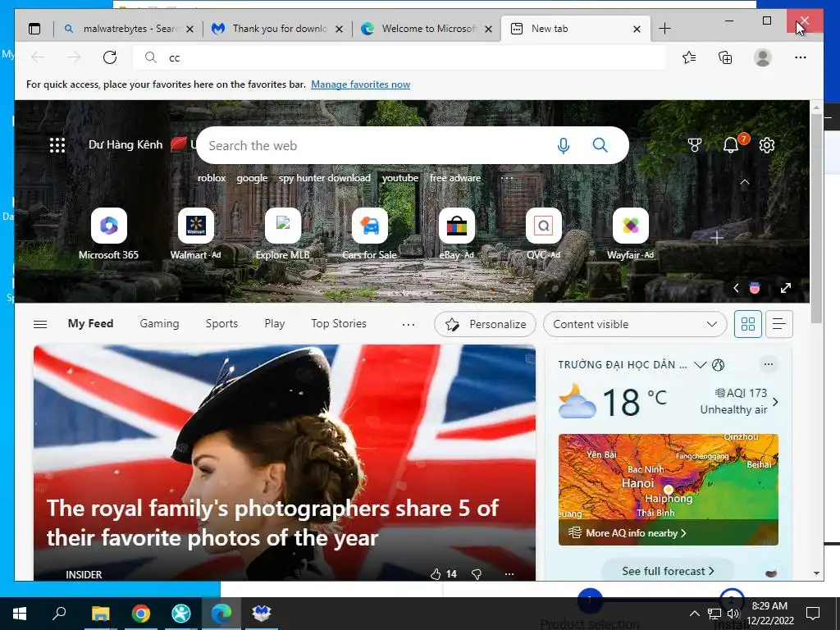Select the youtube search suggestion

tap(400, 178)
